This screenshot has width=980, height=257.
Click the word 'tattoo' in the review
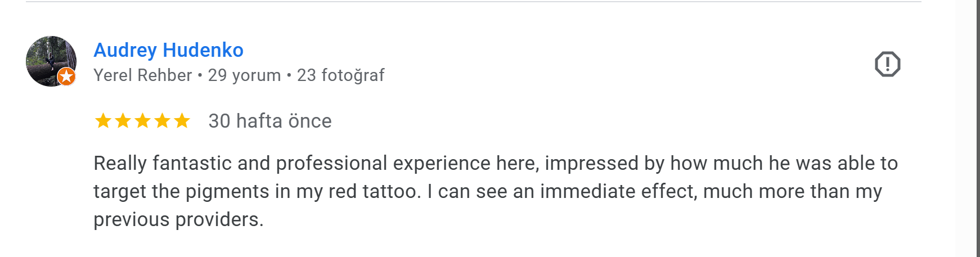(x=390, y=191)
